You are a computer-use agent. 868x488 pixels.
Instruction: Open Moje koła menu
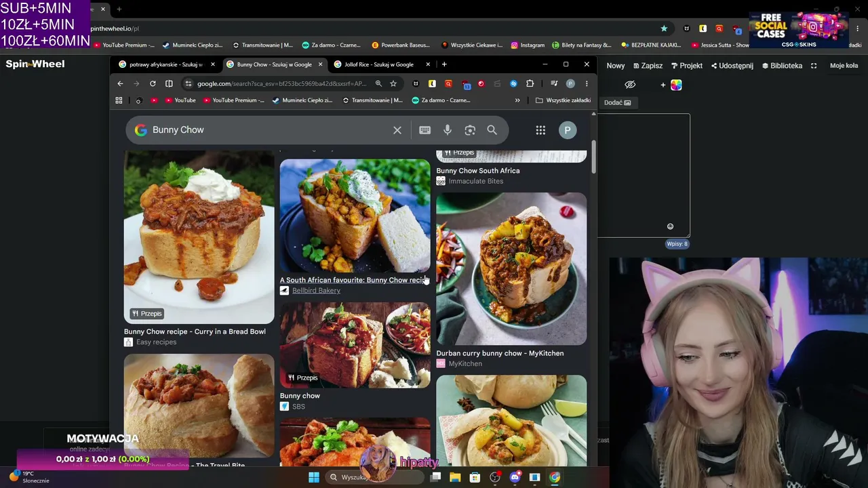844,66
